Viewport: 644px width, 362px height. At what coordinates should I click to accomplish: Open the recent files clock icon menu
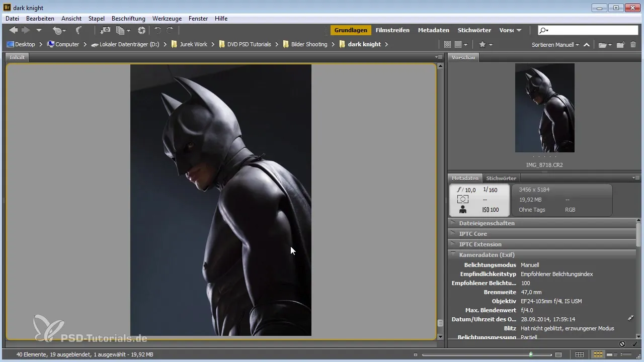60,31
